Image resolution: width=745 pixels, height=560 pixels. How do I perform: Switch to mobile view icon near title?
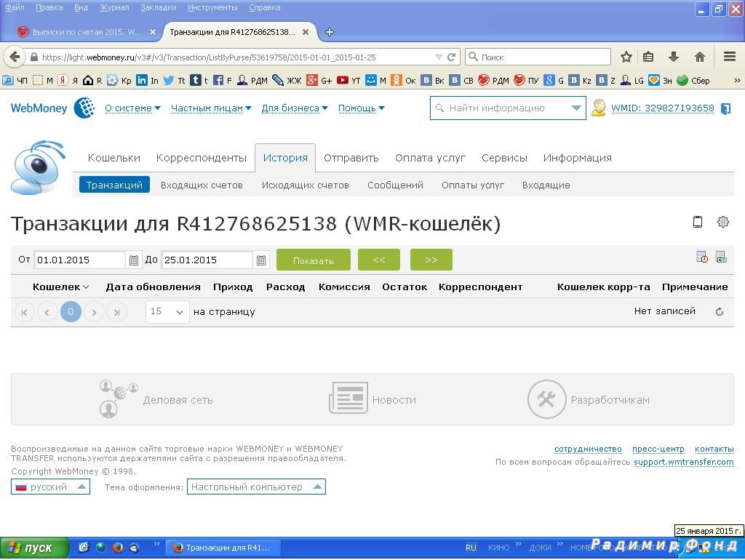point(698,222)
